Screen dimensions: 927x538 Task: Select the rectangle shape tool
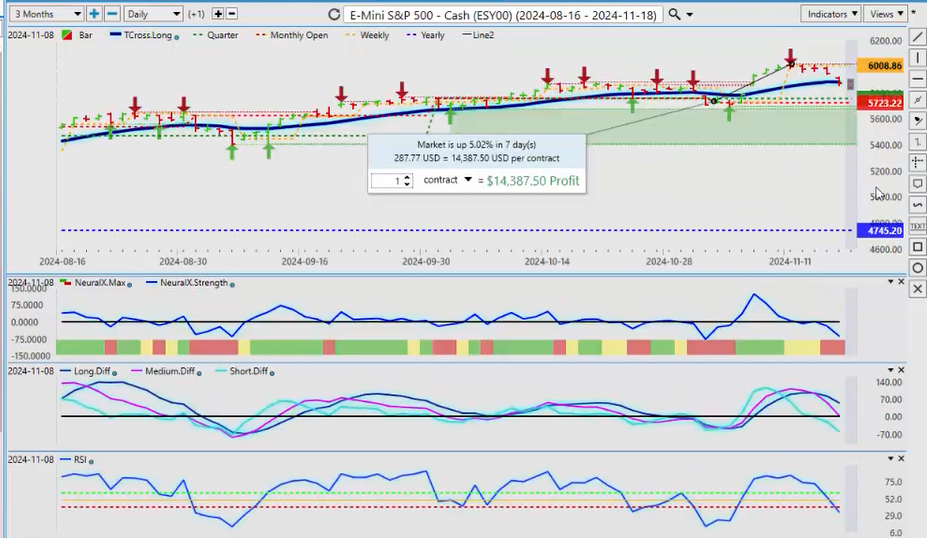click(x=918, y=247)
